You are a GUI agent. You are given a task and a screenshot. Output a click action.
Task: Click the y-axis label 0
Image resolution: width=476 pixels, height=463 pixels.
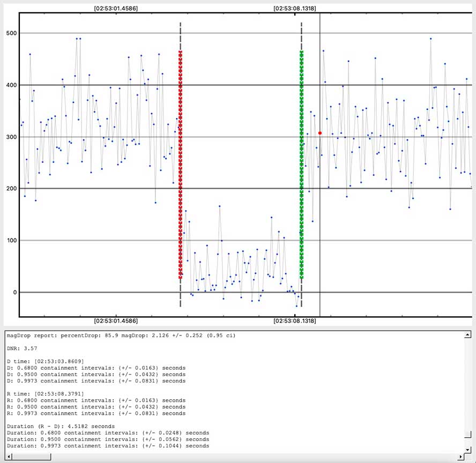click(15, 292)
